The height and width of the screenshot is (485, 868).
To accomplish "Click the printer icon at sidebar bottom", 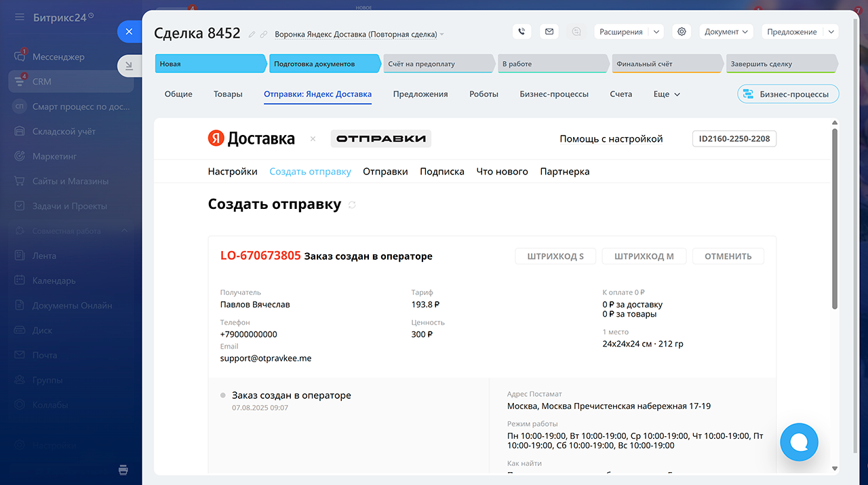I will click(x=123, y=470).
